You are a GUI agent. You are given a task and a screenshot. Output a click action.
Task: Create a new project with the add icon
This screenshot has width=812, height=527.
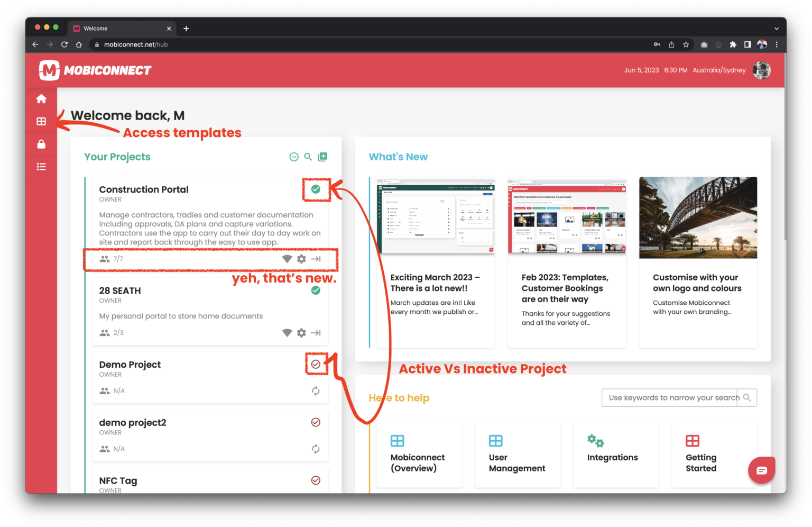click(x=322, y=157)
